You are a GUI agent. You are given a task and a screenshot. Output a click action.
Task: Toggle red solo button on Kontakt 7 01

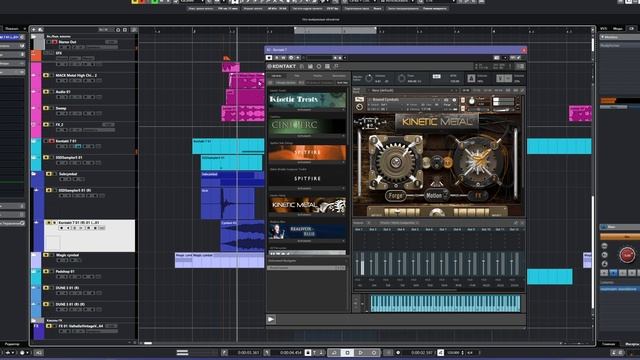pyautogui.click(x=52, y=141)
